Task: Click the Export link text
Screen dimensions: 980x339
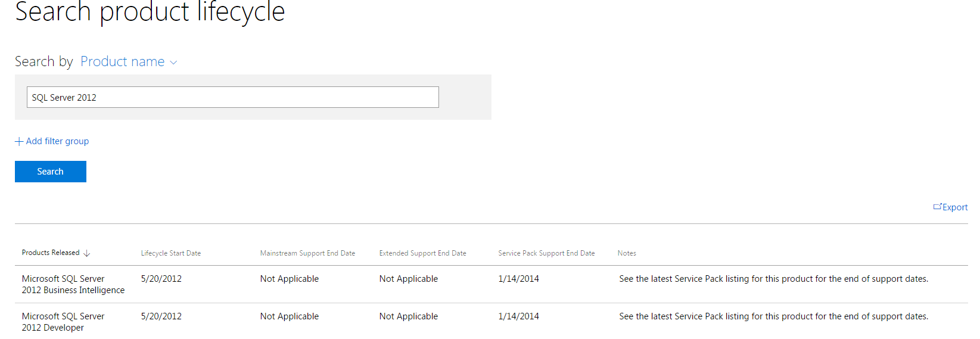Action: (x=955, y=207)
